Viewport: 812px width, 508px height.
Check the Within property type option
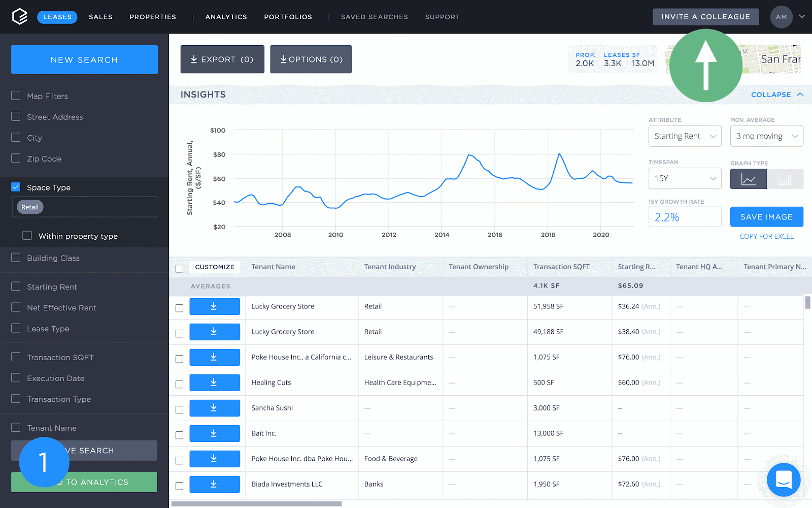pyautogui.click(x=27, y=236)
